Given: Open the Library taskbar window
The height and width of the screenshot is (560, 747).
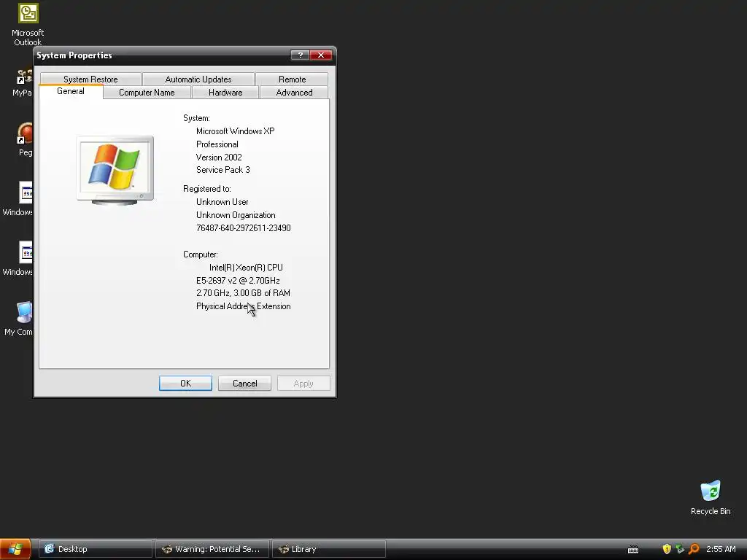Looking at the screenshot, I should [x=329, y=549].
